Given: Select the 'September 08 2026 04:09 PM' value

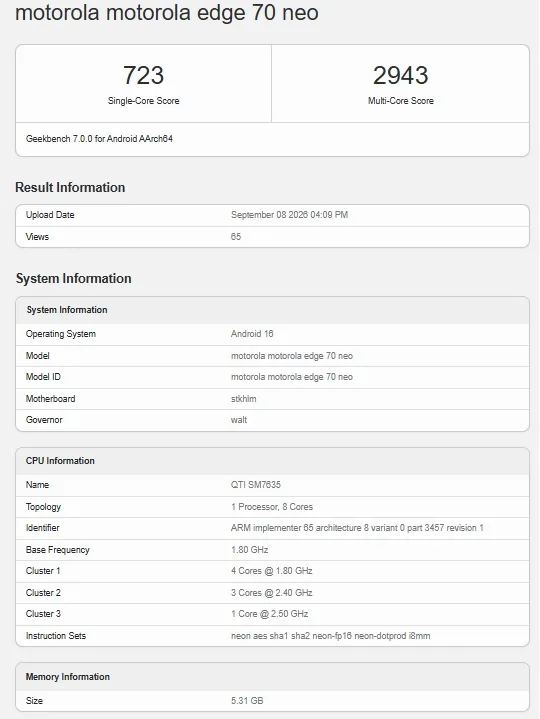Looking at the screenshot, I should coord(289,215).
